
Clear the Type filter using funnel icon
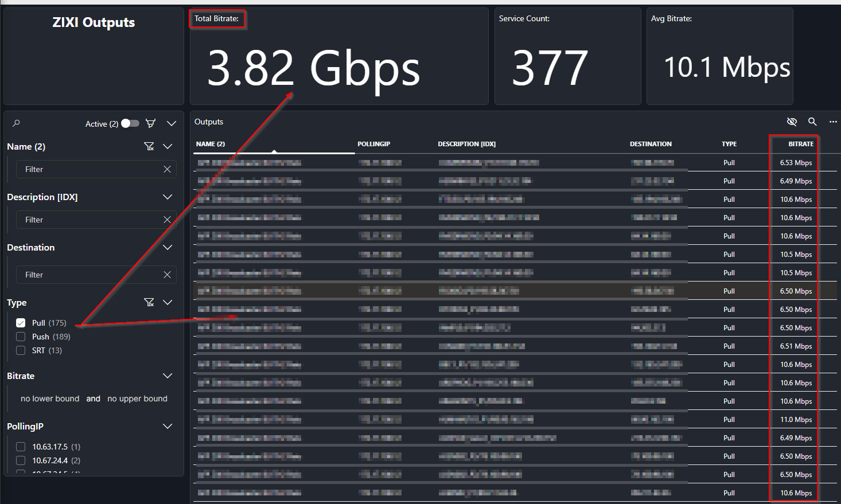click(x=149, y=303)
